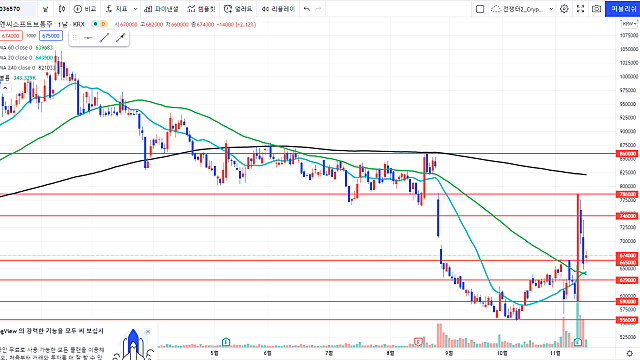Click the blue 675000 buy price button

click(x=51, y=36)
